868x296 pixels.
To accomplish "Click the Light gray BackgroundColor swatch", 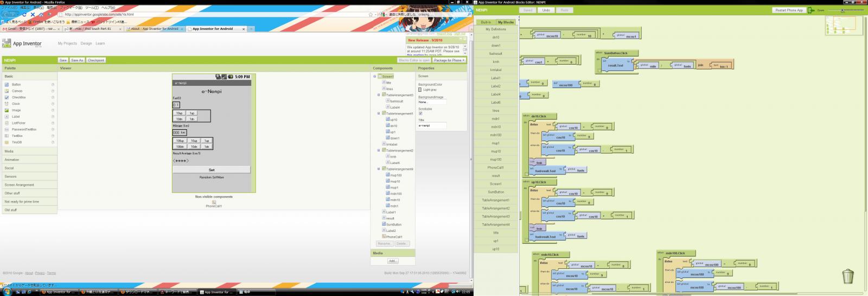I will 420,90.
